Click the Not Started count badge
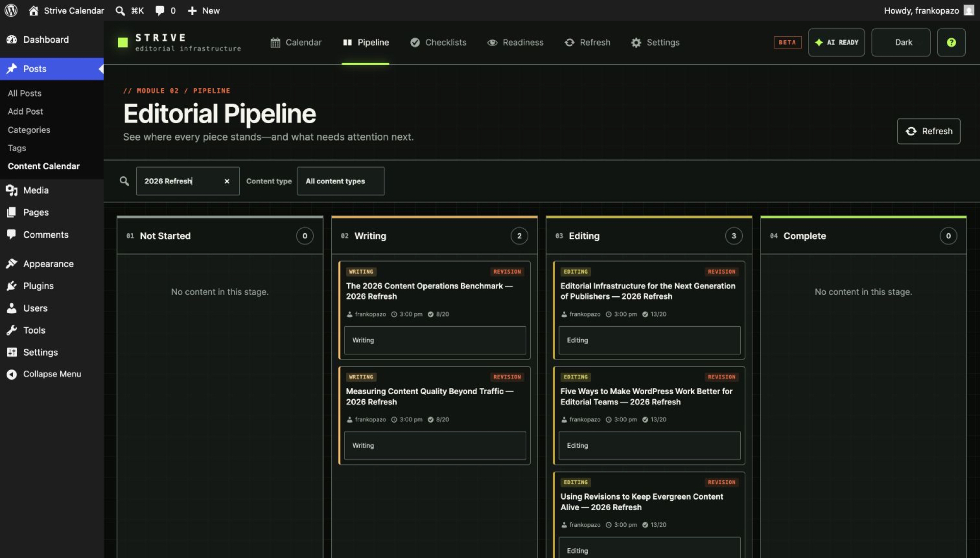 click(x=305, y=236)
